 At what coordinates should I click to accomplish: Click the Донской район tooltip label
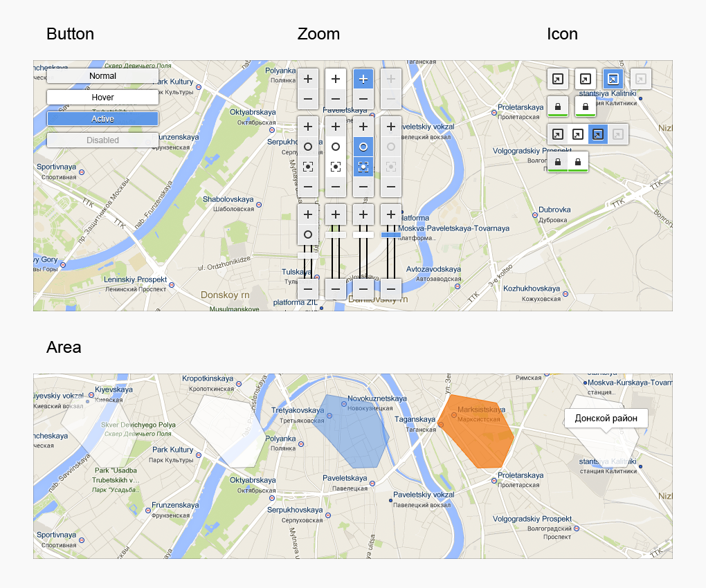click(x=606, y=419)
